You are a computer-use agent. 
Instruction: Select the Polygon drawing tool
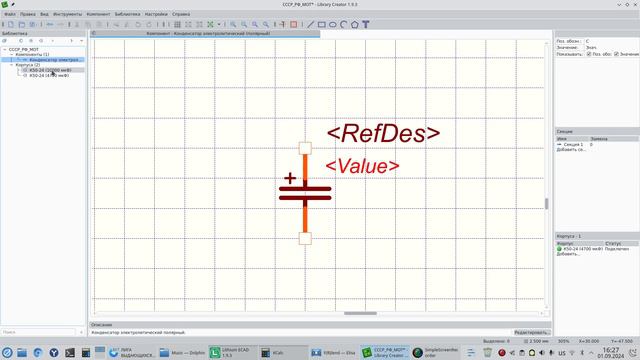pyautogui.click(x=355, y=24)
